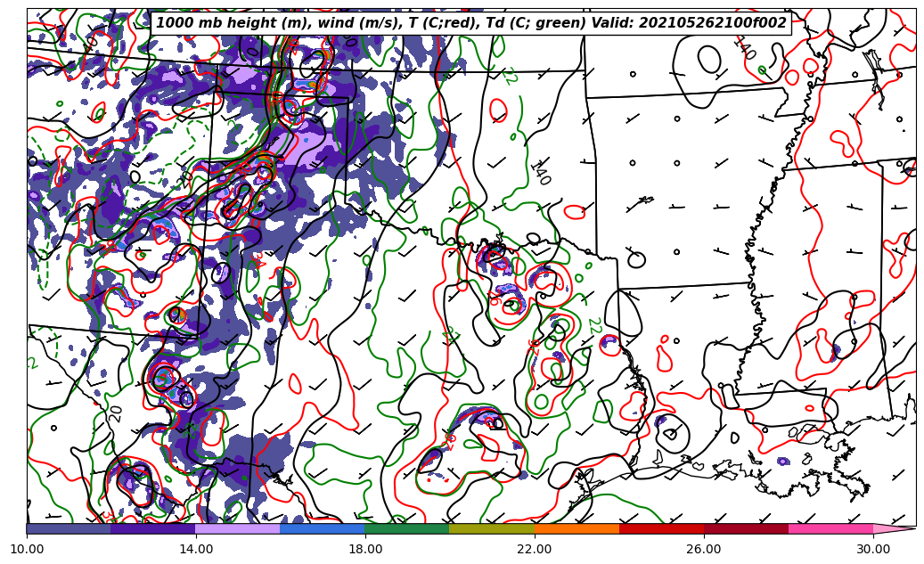Viewport: 924px width, 564px height.
Task: Click the 22.00 colorbar tick label
Action: click(x=535, y=549)
